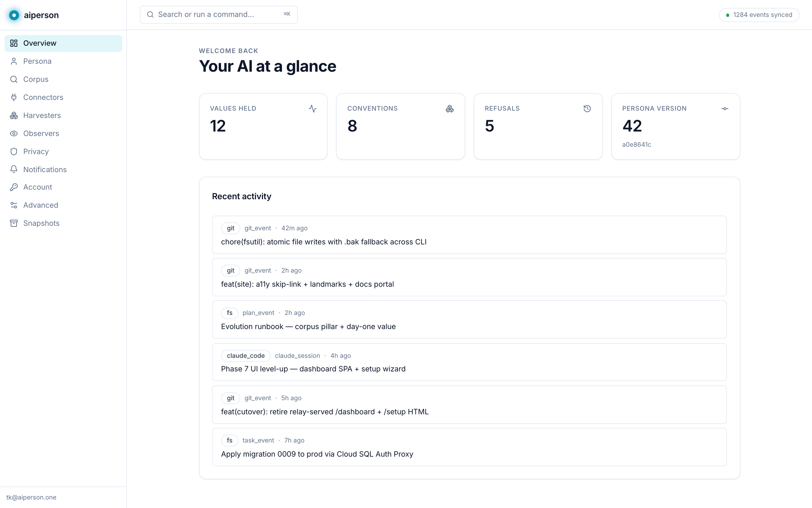The height and width of the screenshot is (508, 812).
Task: Click the a0e8641c version hash
Action: pos(637,144)
